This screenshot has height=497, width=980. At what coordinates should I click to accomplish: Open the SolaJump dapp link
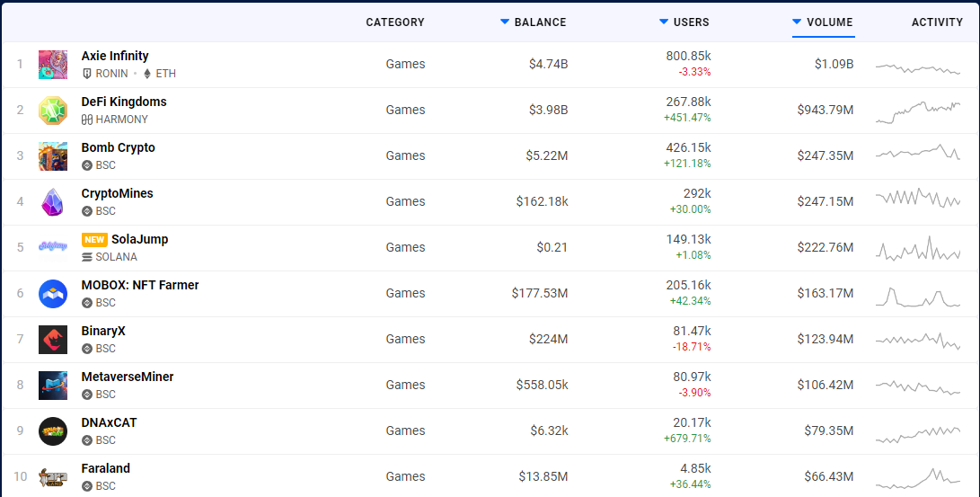pos(140,239)
